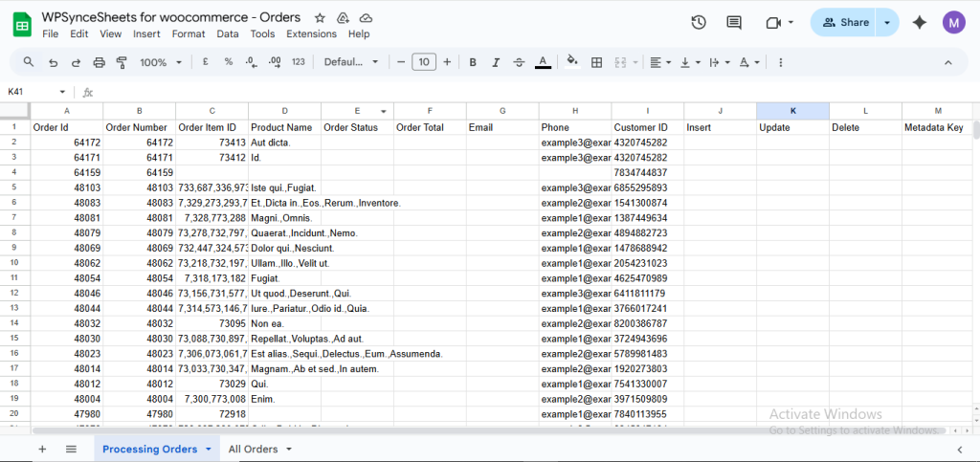This screenshot has width=980, height=462.
Task: Click into the formula bar
Action: 536,92
